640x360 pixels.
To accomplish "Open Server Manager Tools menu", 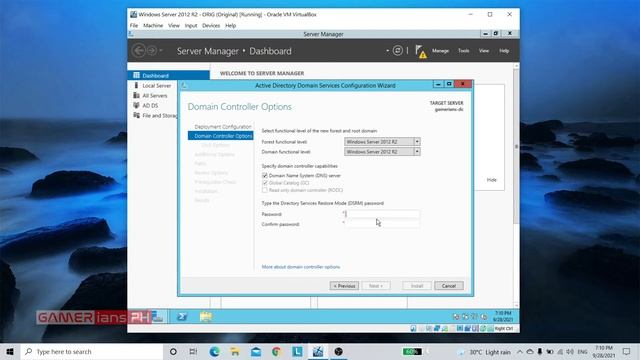I will click(x=463, y=51).
